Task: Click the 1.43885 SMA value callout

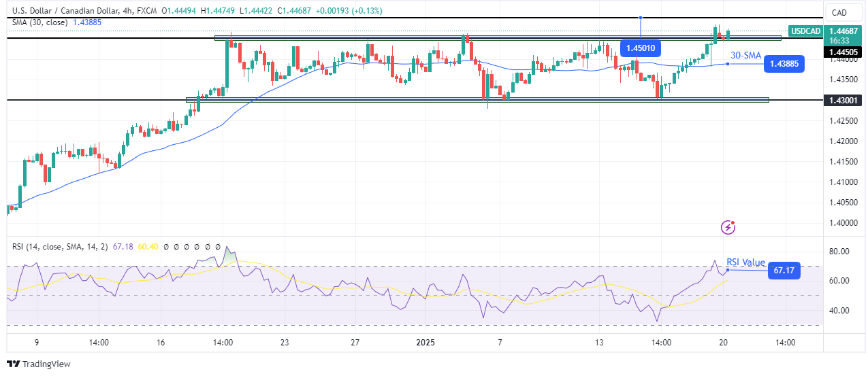Action: (784, 63)
